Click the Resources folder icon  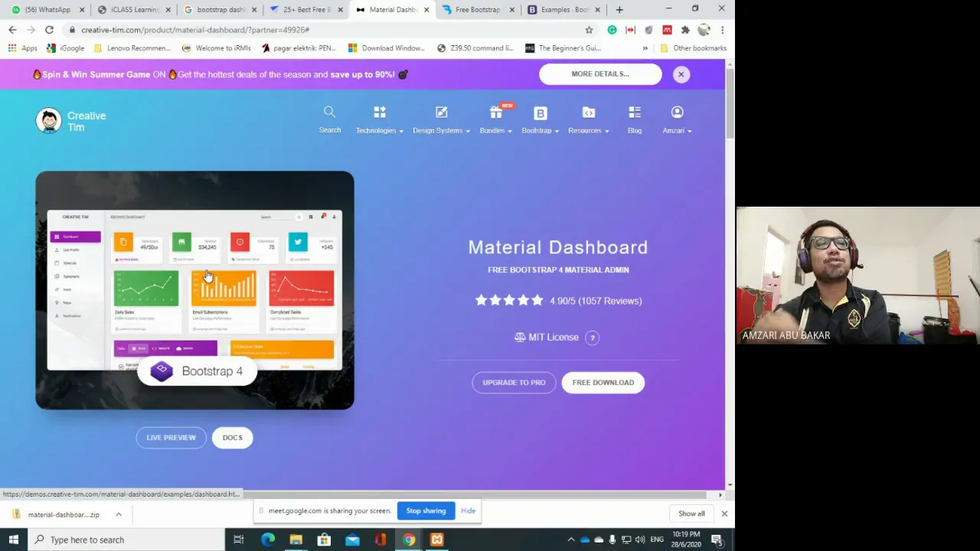pos(589,112)
